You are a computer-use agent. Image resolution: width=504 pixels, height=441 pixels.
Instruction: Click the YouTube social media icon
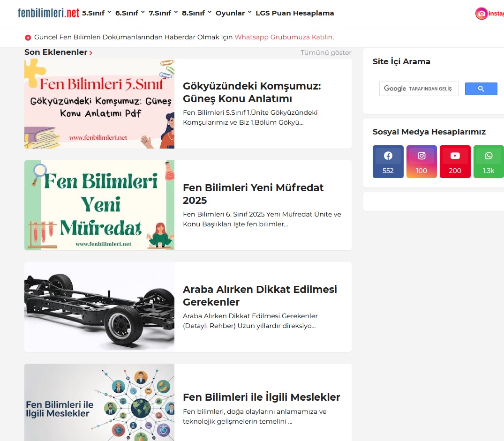click(455, 157)
